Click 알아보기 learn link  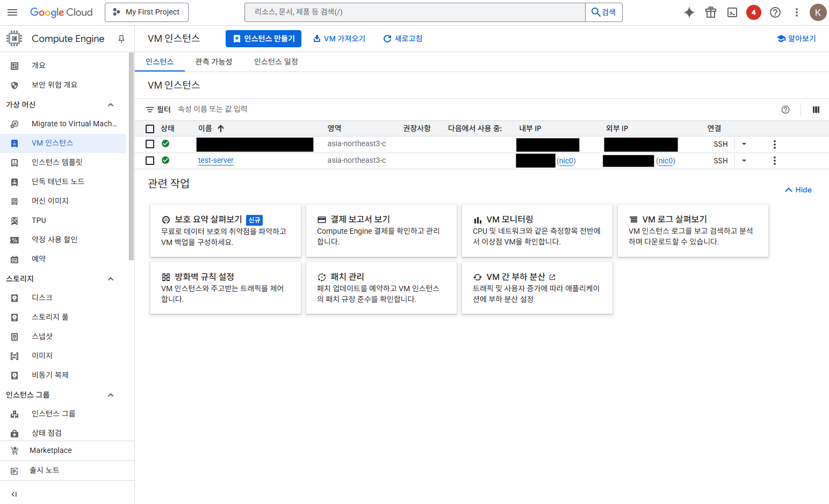pyautogui.click(x=796, y=39)
